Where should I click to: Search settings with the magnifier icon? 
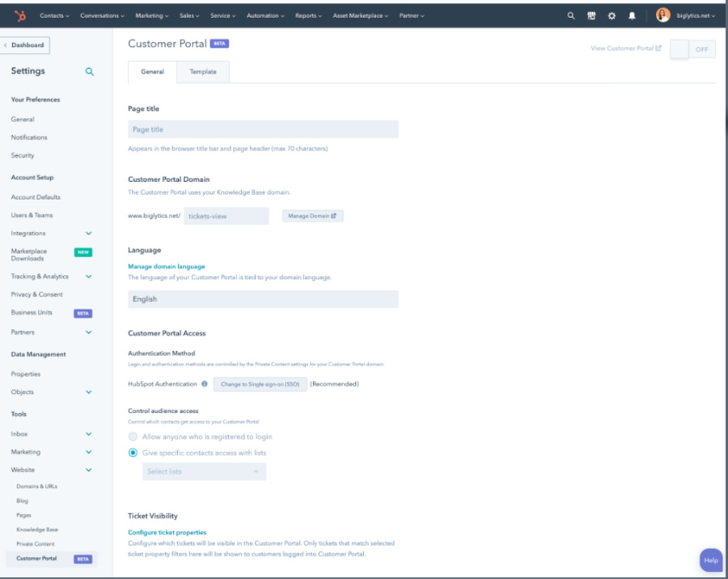(x=90, y=71)
